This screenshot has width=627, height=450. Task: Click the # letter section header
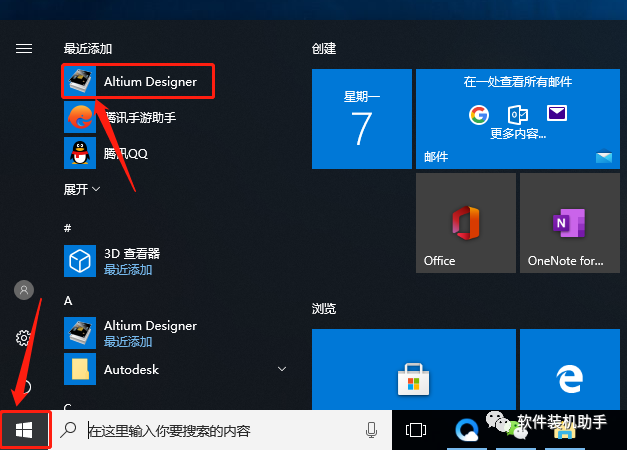point(68,228)
